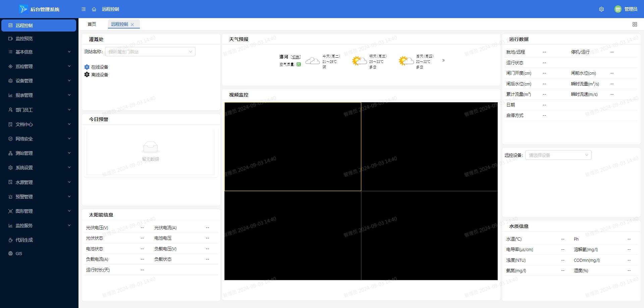
Task: Open GIS menu item
Action: [x=39, y=253]
